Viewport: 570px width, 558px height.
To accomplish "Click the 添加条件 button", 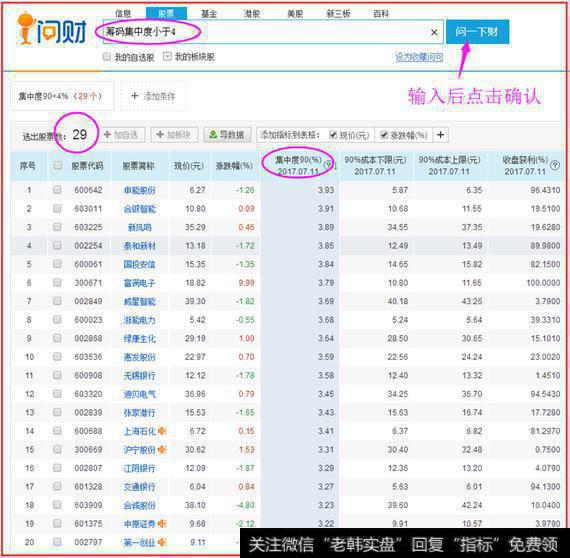I will (153, 96).
